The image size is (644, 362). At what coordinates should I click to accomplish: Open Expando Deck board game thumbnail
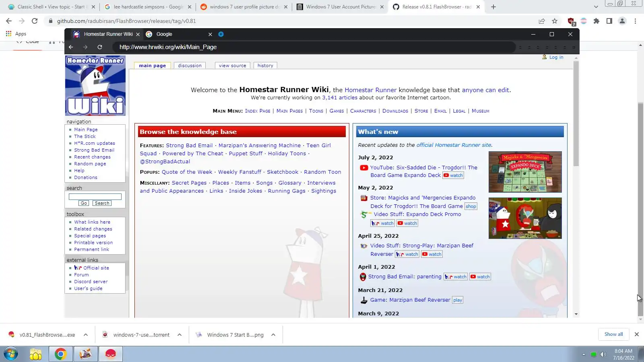tap(525, 172)
